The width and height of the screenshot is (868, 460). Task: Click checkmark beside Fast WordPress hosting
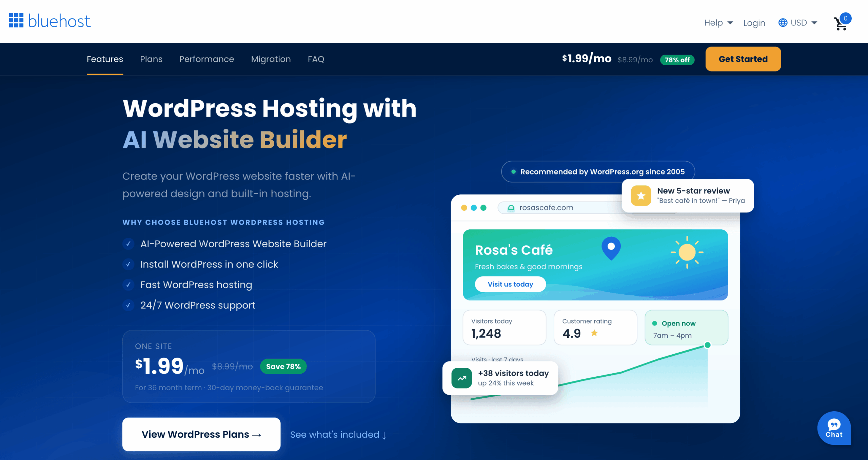tap(128, 285)
